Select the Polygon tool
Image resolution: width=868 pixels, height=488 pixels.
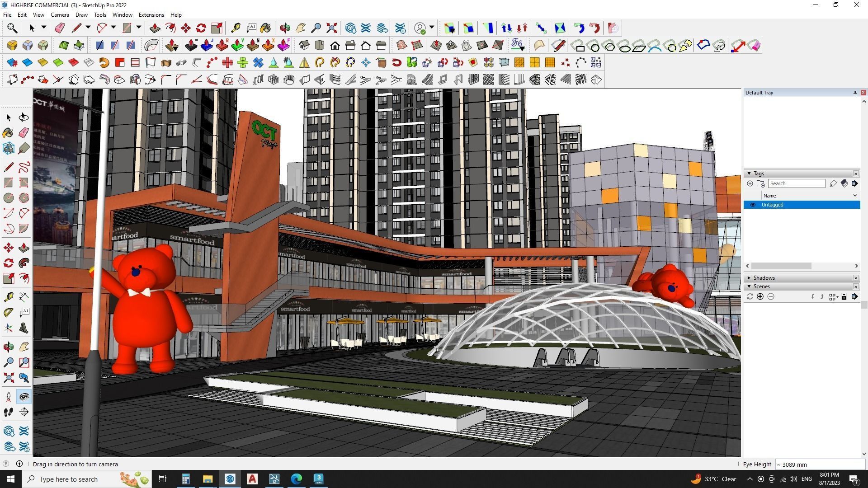point(24,198)
